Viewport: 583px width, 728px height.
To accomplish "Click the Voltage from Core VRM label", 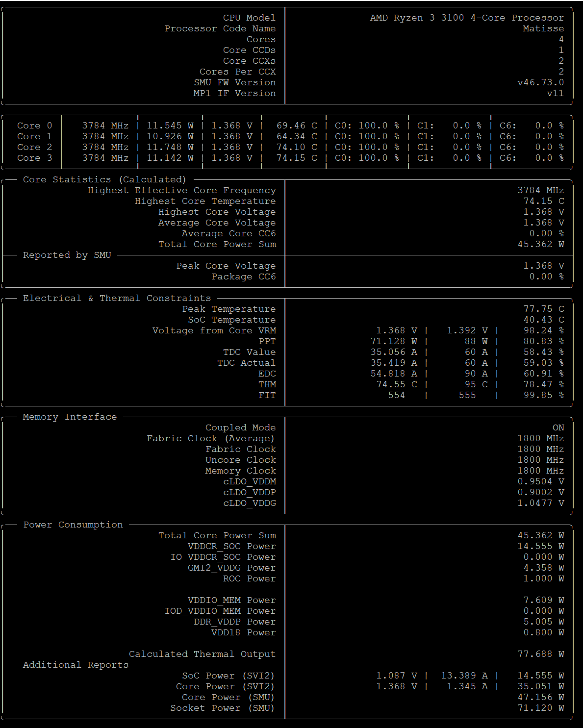I will tap(214, 330).
